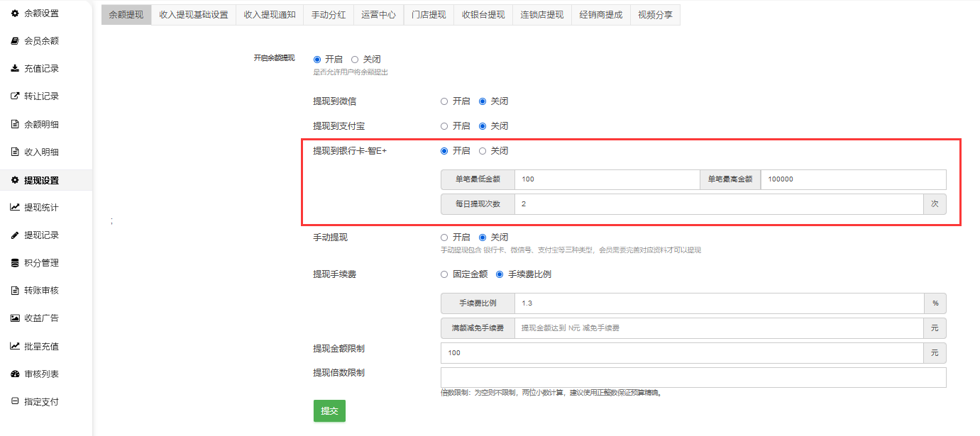
Task: Open the 经销商提成 tab
Action: [600, 15]
